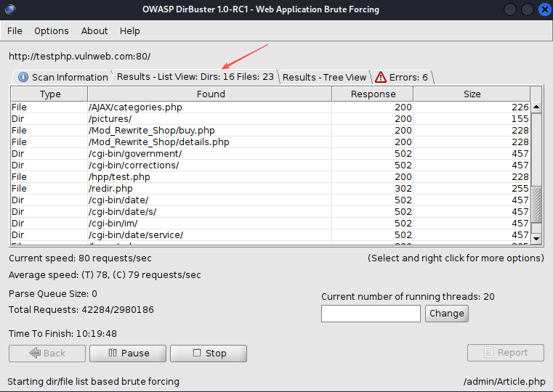Stop the brute force scan

tap(209, 354)
